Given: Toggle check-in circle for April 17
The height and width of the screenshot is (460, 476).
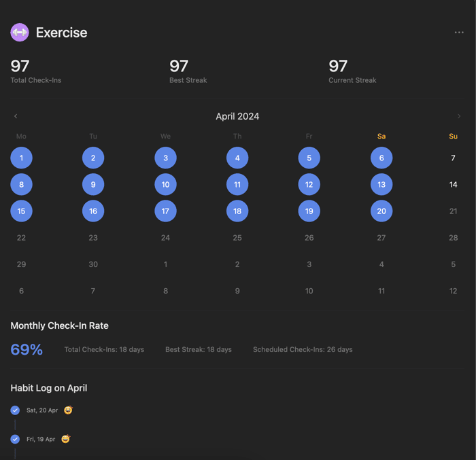Looking at the screenshot, I should (x=165, y=211).
